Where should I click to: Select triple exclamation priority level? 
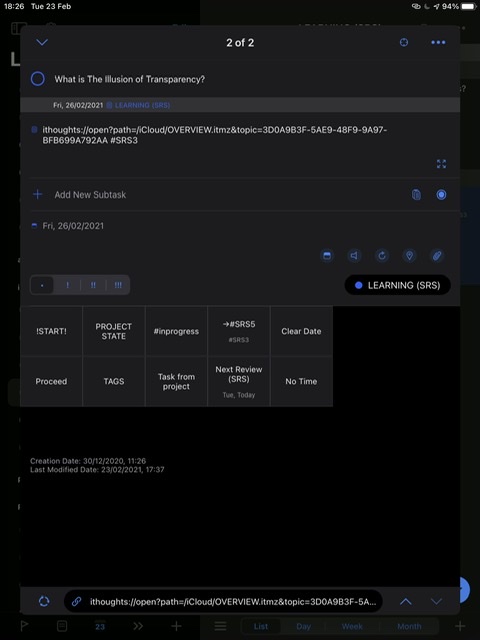click(x=118, y=285)
